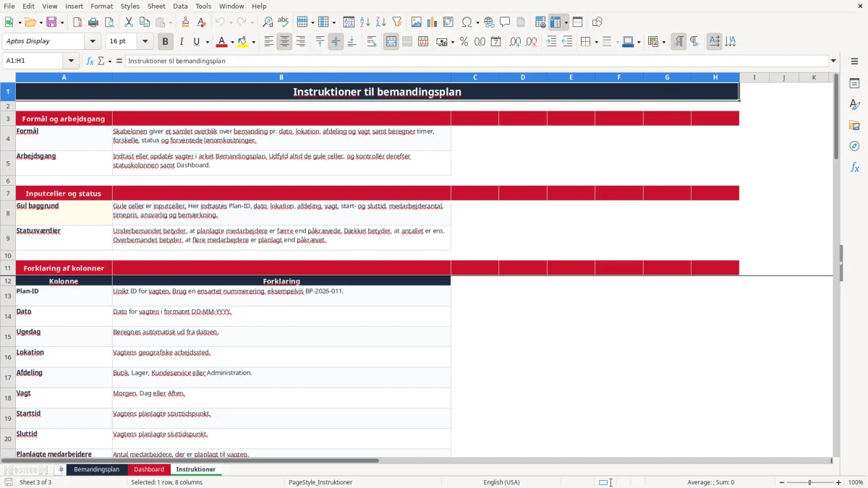Image resolution: width=868 pixels, height=488 pixels.
Task: Click the Instruktioner sheet tab
Action: [196, 469]
